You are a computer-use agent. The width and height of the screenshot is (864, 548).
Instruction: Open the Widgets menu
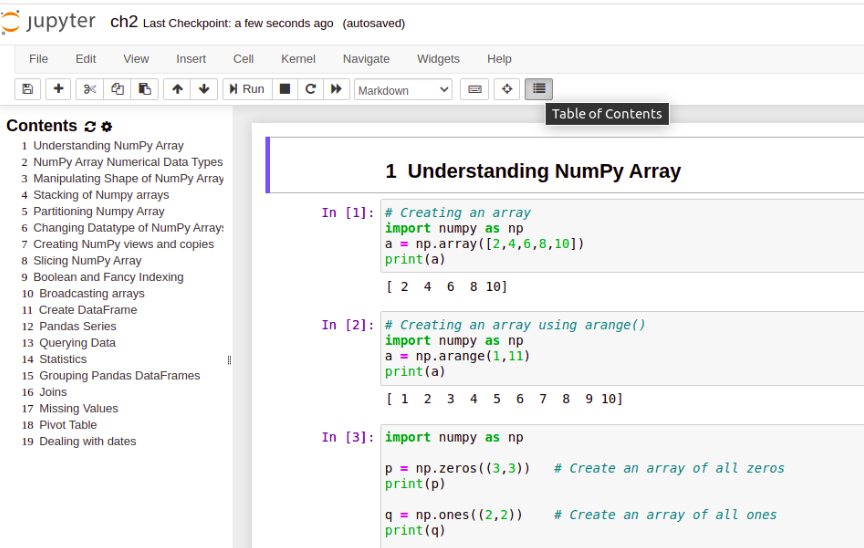point(438,59)
